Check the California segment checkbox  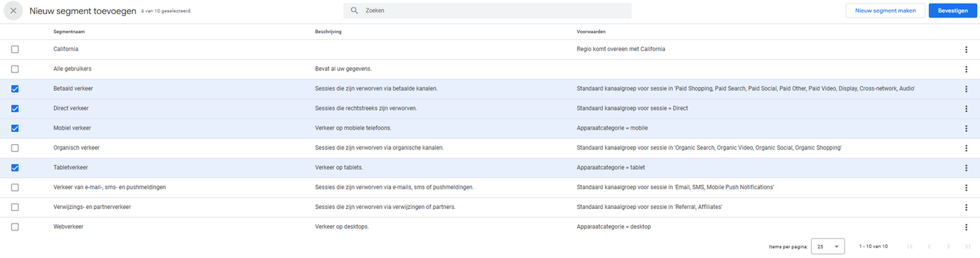[x=15, y=50]
